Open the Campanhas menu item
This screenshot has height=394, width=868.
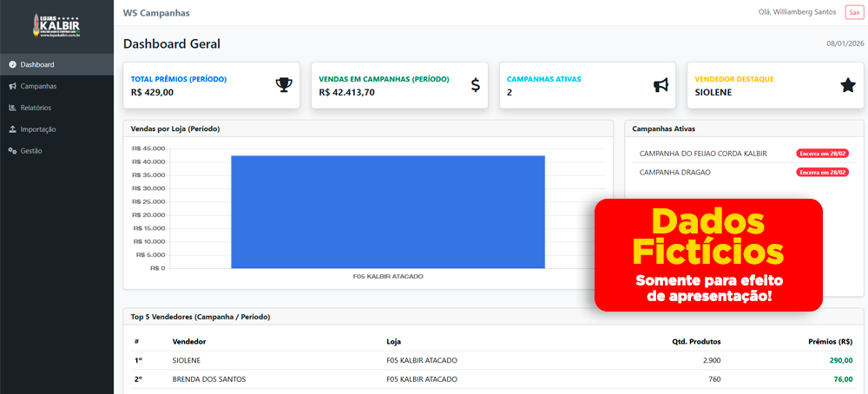(57, 86)
